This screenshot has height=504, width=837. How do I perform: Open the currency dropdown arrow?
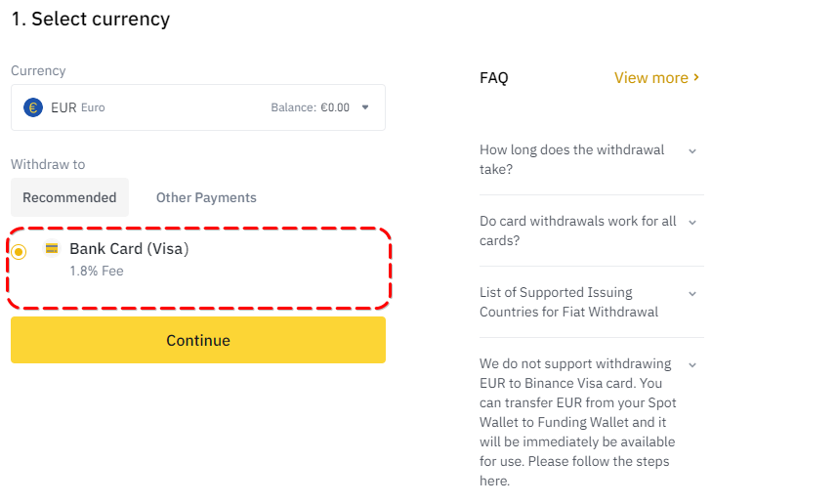365,107
